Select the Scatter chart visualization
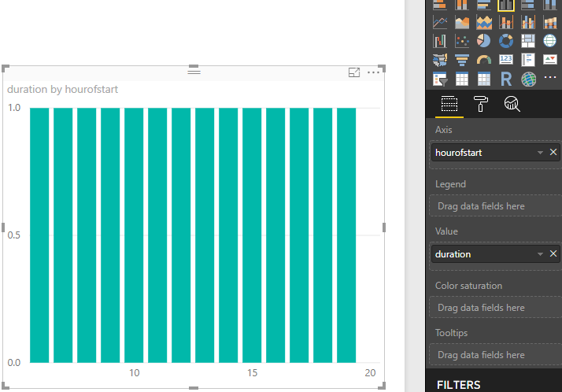The height and width of the screenshot is (392, 562). click(461, 41)
